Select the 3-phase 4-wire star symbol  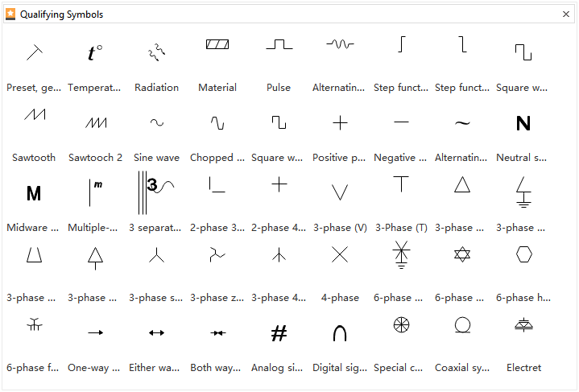pyautogui.click(x=279, y=254)
